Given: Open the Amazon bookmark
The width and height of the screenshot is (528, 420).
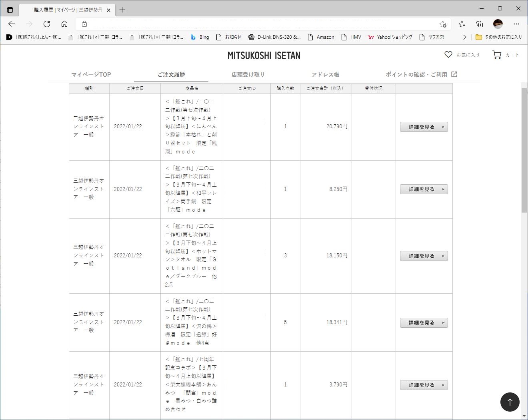Looking at the screenshot, I should pyautogui.click(x=321, y=37).
